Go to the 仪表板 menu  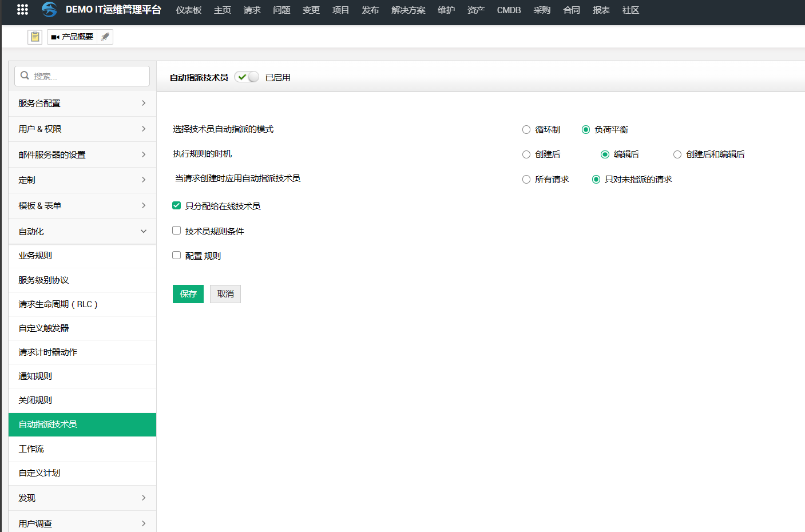click(189, 10)
